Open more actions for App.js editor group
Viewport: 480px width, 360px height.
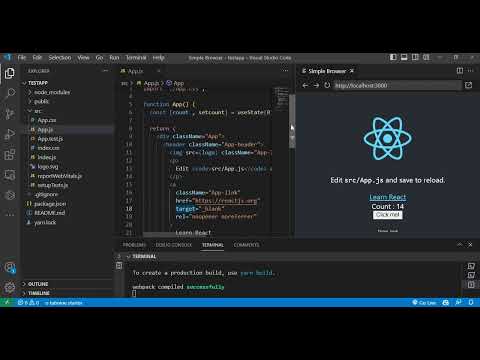coord(285,71)
